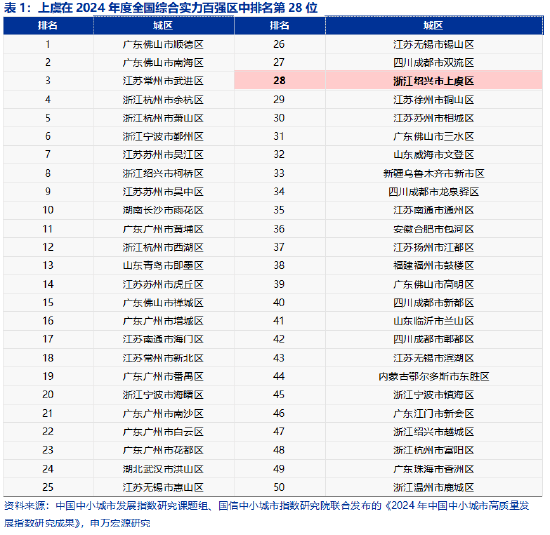Click the cell '江苏常州市武进区'
Image resolution: width=550 pixels, height=535 pixels.
163,81
